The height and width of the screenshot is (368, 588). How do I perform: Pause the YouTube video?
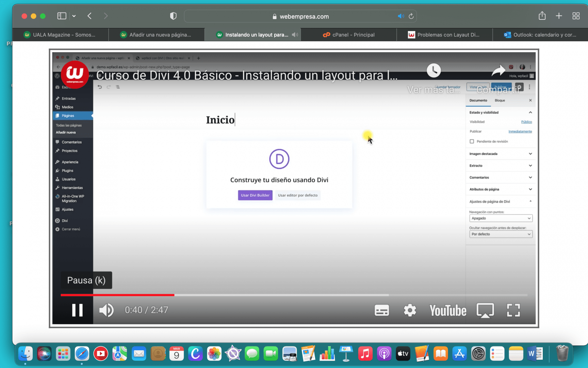pos(77,310)
